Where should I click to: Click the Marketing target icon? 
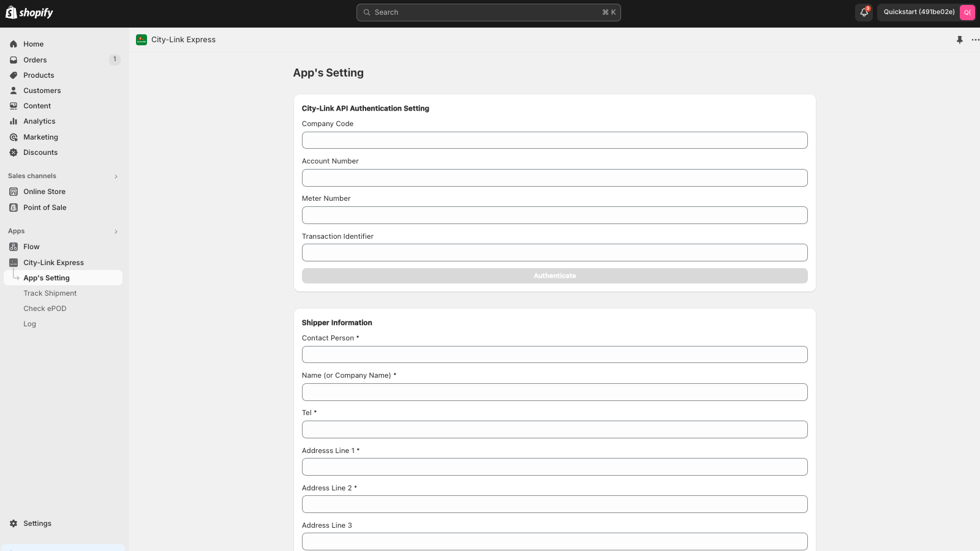pyautogui.click(x=13, y=137)
